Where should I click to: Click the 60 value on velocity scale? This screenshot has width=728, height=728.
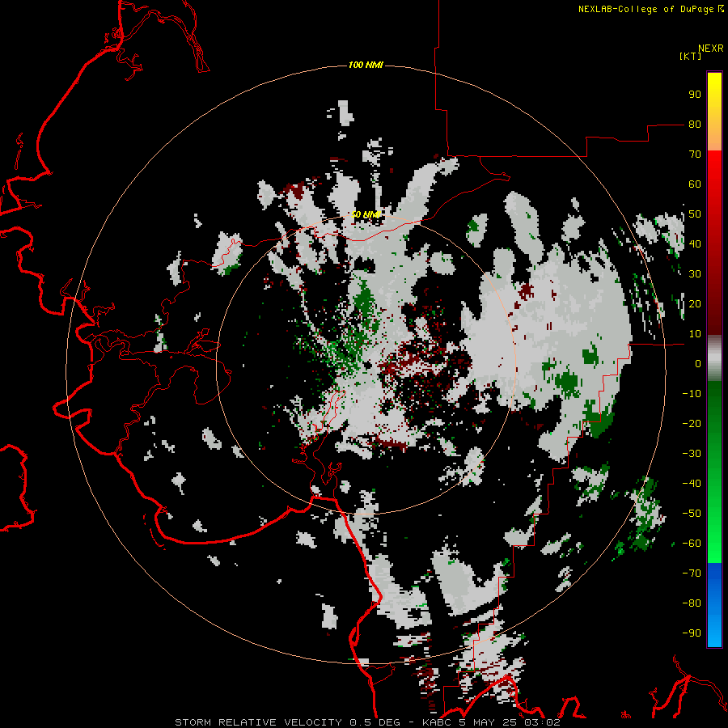point(695,184)
